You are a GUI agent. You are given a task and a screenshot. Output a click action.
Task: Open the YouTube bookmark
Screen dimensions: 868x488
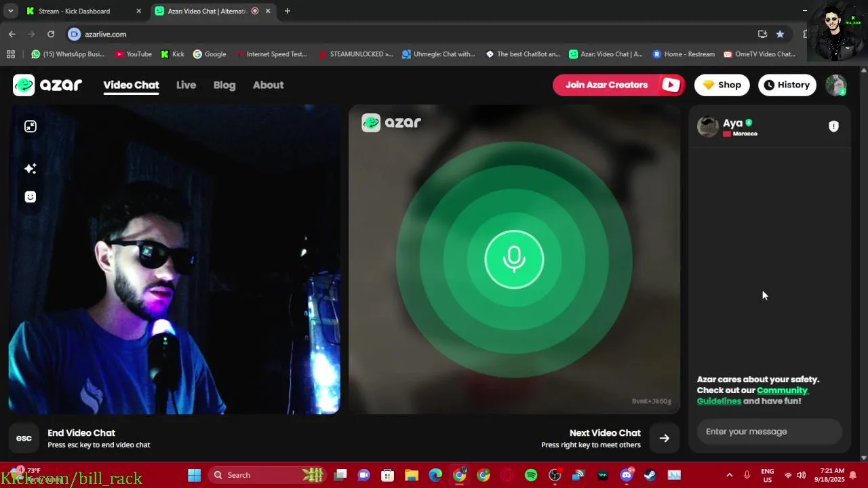(134, 54)
